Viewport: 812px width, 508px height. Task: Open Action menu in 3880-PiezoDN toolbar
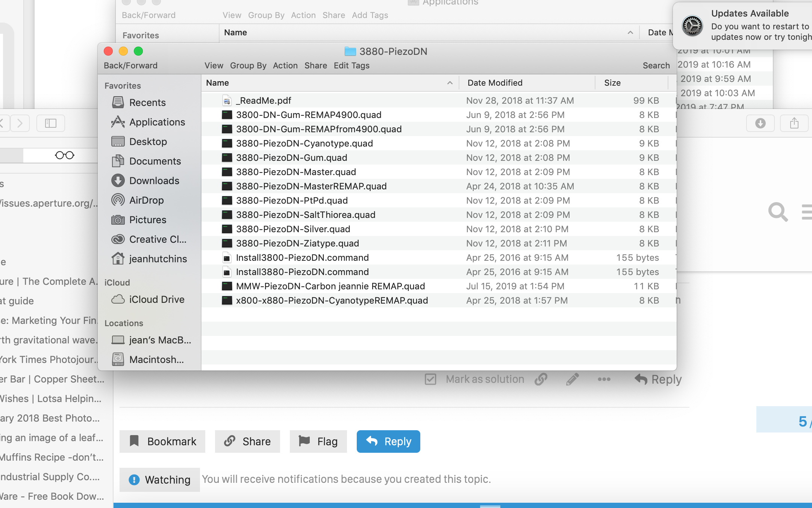point(285,66)
